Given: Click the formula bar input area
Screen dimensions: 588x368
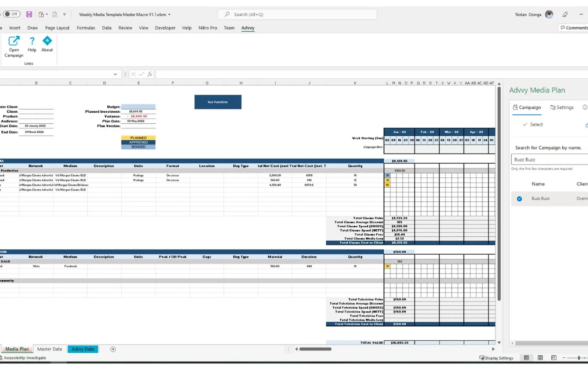Looking at the screenshot, I should pos(371,74).
